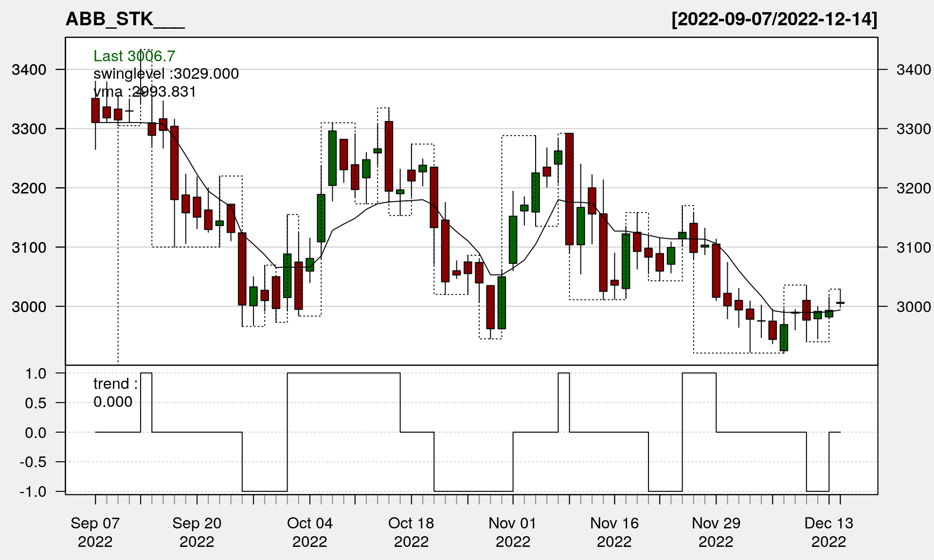Click the date range label at top right

774,19
